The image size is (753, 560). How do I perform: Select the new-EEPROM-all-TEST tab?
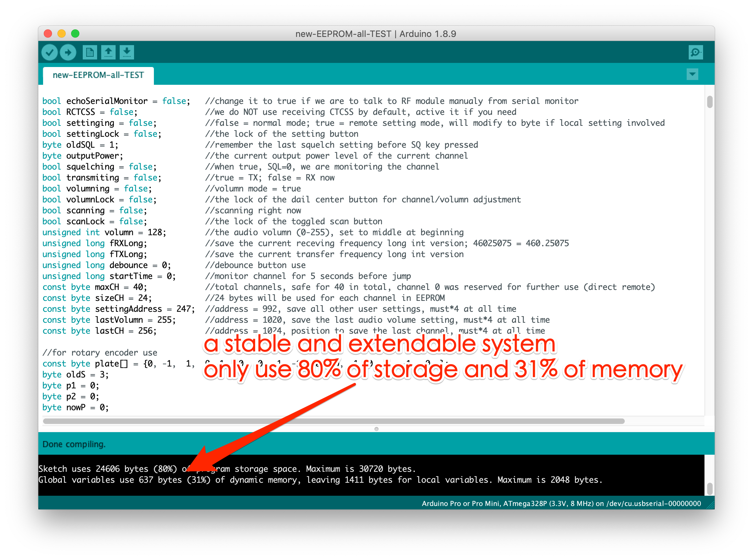click(x=98, y=75)
